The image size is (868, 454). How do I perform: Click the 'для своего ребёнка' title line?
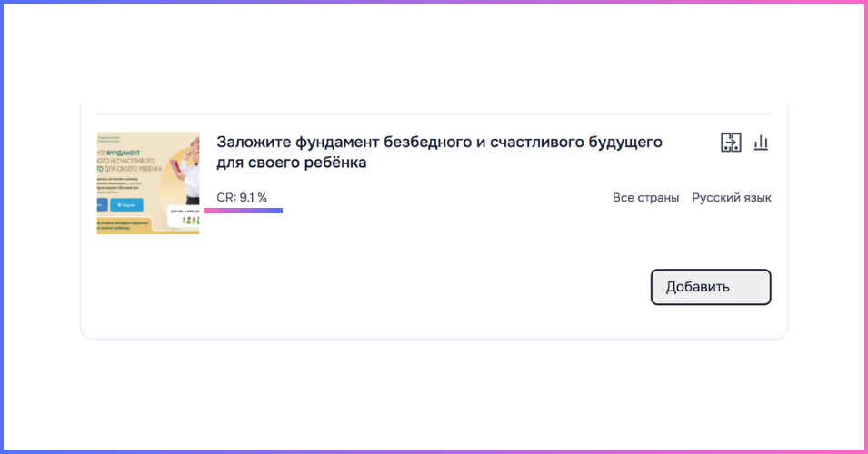pos(291,163)
